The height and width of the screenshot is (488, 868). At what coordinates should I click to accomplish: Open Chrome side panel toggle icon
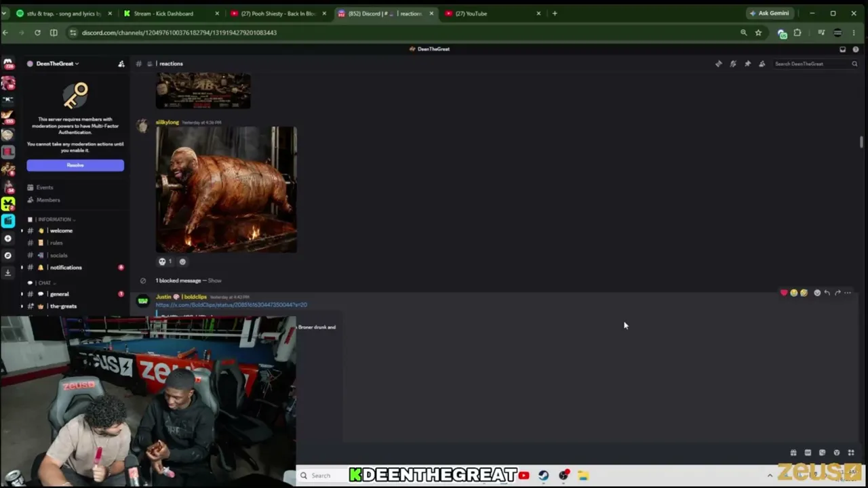click(54, 33)
